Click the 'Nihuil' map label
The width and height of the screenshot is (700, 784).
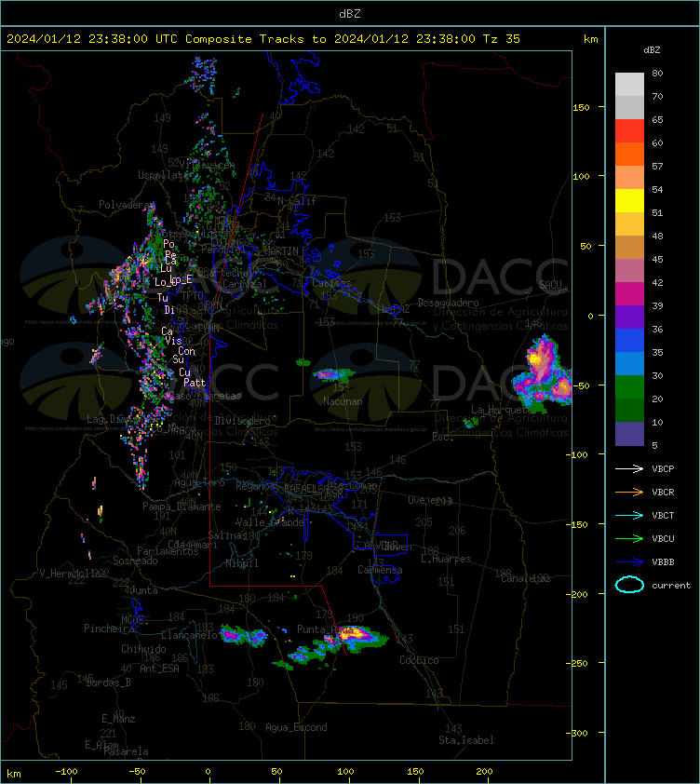coord(242,563)
